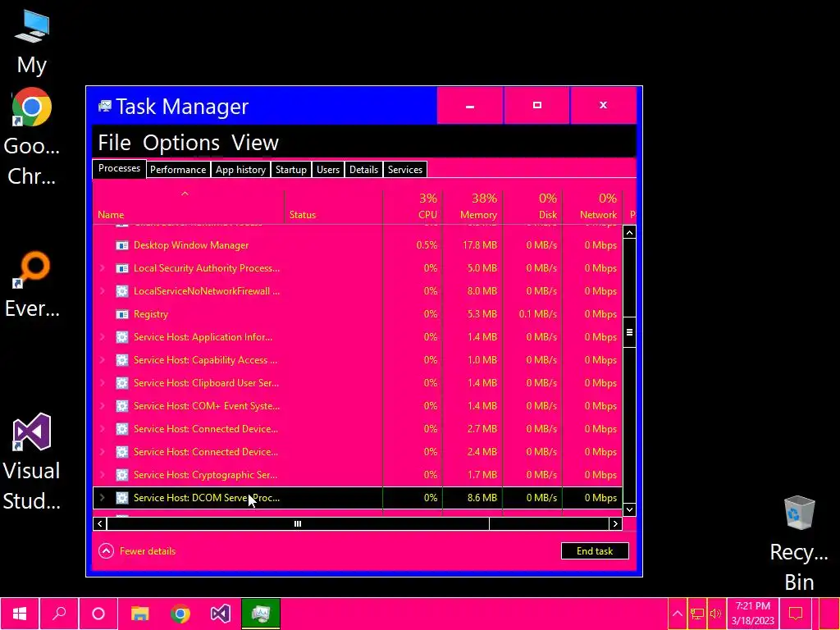Open the Options menu
This screenshot has width=840, height=630.
click(x=181, y=143)
